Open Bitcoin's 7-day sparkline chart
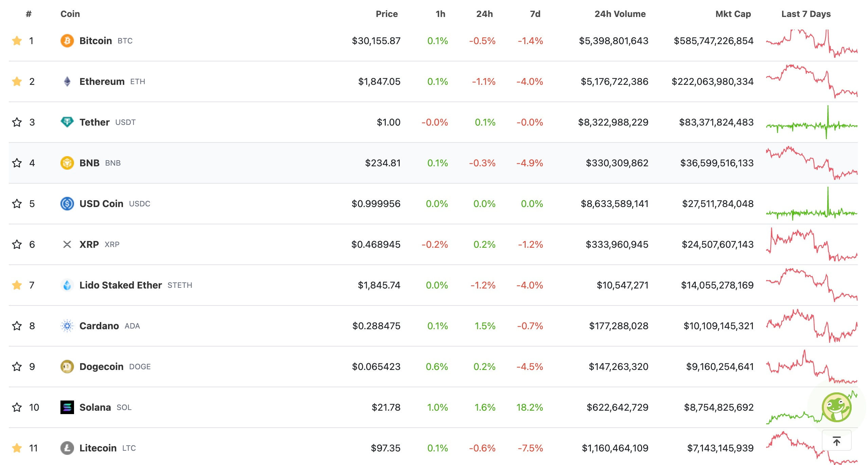 click(812, 43)
